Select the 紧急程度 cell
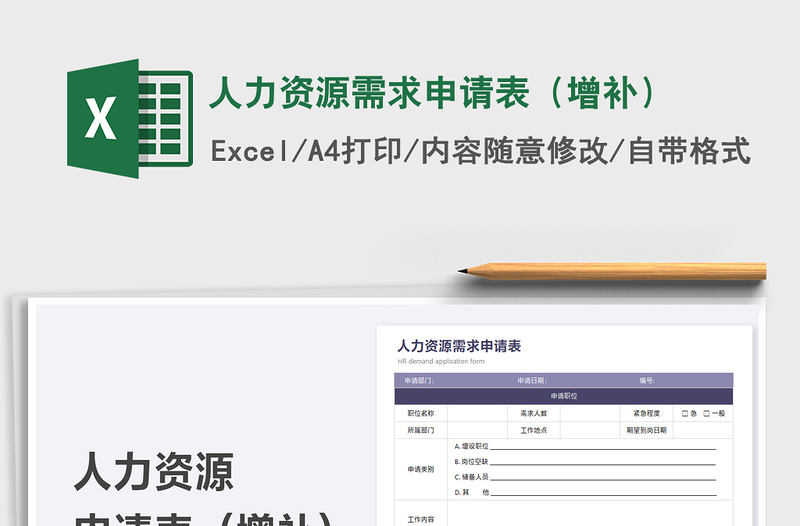800x526 pixels. 646,413
